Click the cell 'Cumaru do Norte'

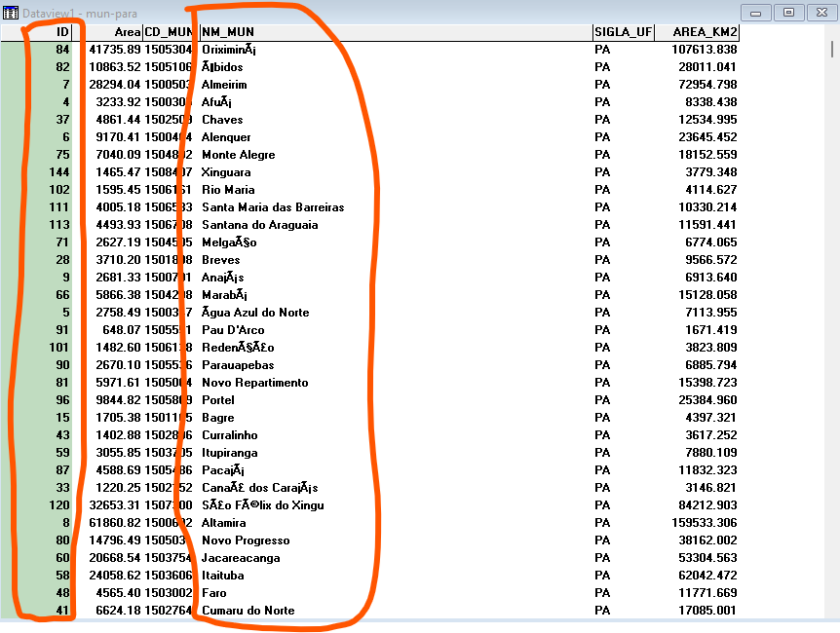click(248, 611)
